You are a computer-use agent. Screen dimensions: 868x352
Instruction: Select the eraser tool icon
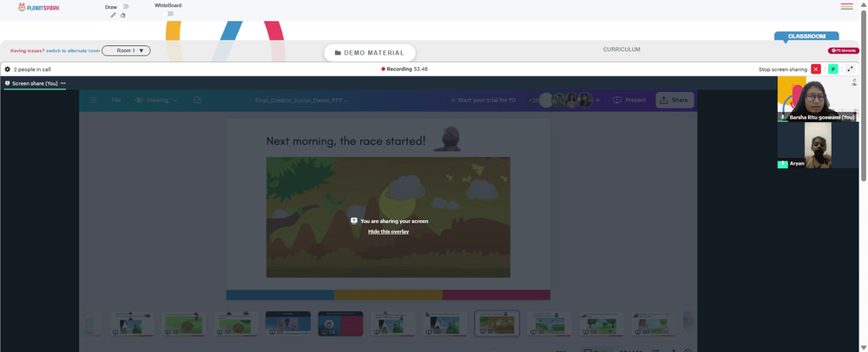click(x=123, y=15)
